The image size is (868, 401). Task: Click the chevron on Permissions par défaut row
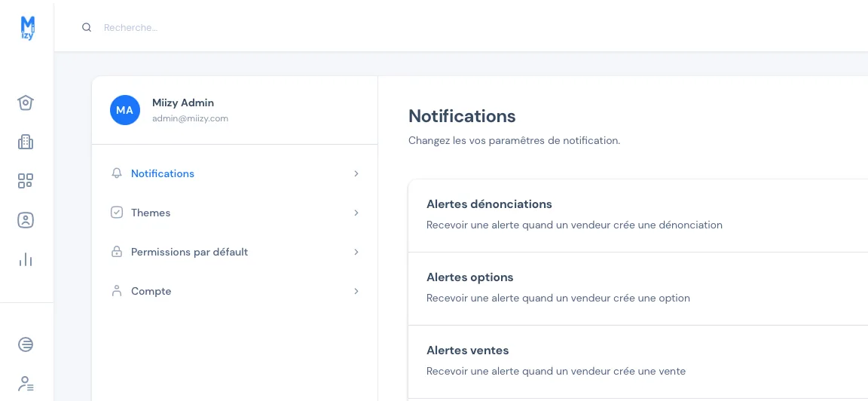tap(356, 252)
